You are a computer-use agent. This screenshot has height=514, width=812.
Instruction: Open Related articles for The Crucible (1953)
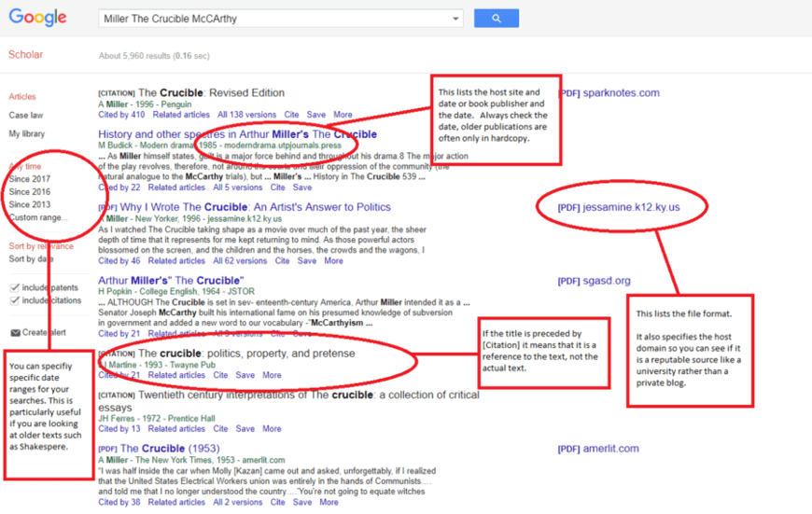[176, 502]
